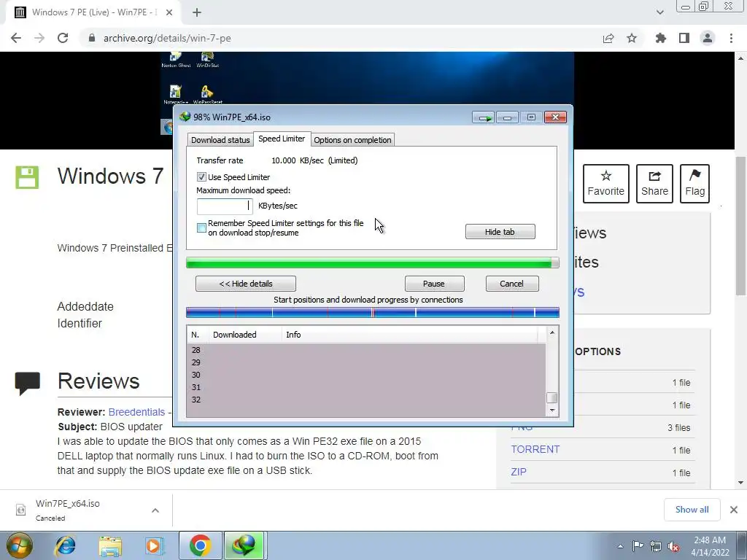Open Chrome three-dot menu
Screen dimensions: 747x560
coord(731,38)
